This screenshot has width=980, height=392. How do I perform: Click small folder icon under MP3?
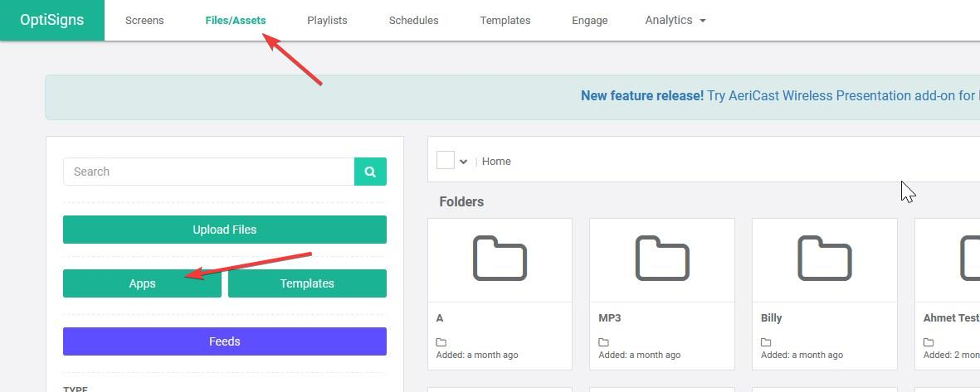click(603, 342)
